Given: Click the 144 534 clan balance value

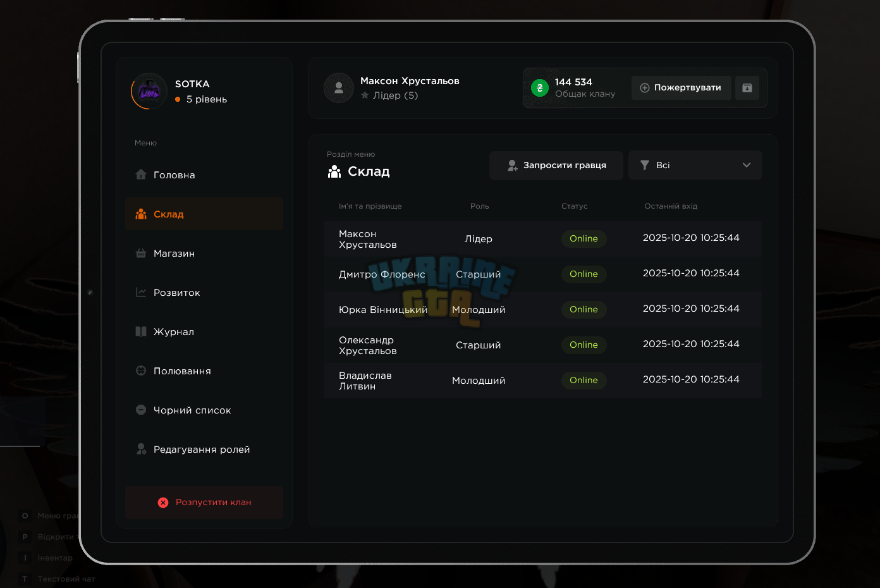Looking at the screenshot, I should pyautogui.click(x=573, y=82).
